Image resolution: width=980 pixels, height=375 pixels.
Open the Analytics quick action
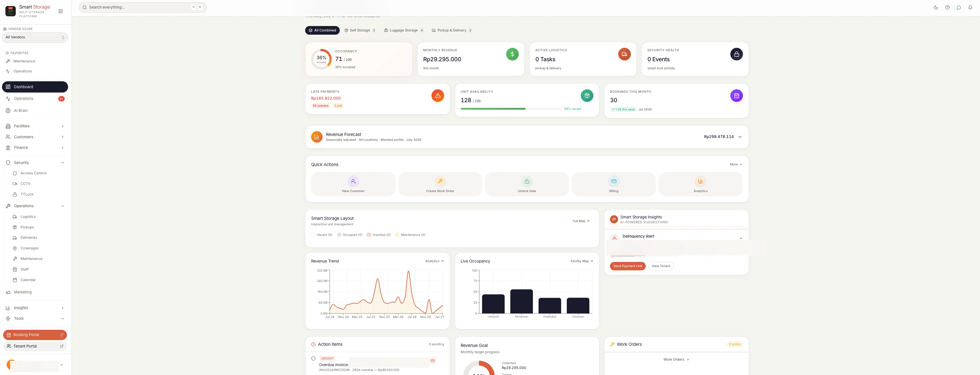[x=700, y=184]
